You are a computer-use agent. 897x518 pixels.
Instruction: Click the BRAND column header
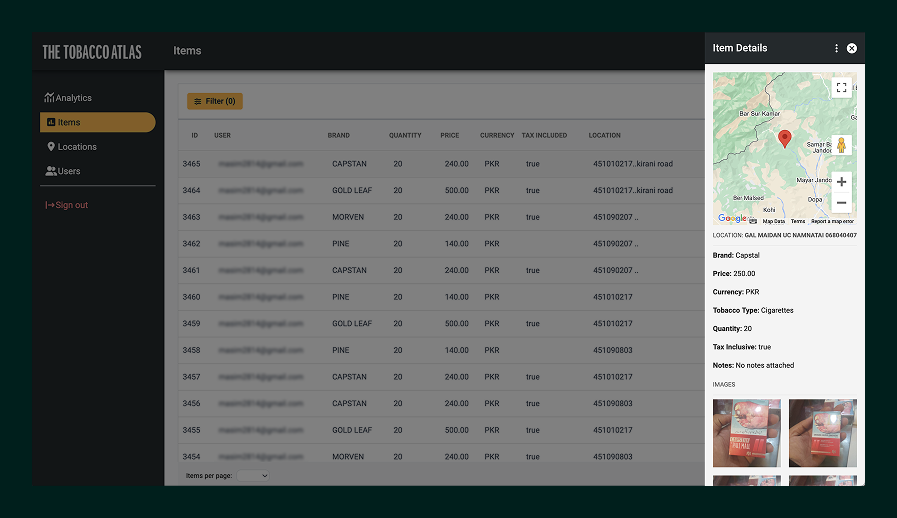tap(339, 136)
